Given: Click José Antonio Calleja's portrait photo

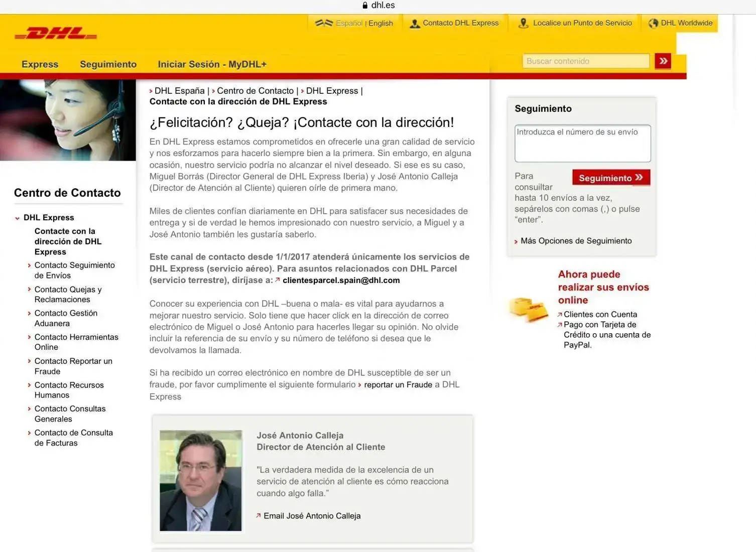Looking at the screenshot, I should point(201,480).
